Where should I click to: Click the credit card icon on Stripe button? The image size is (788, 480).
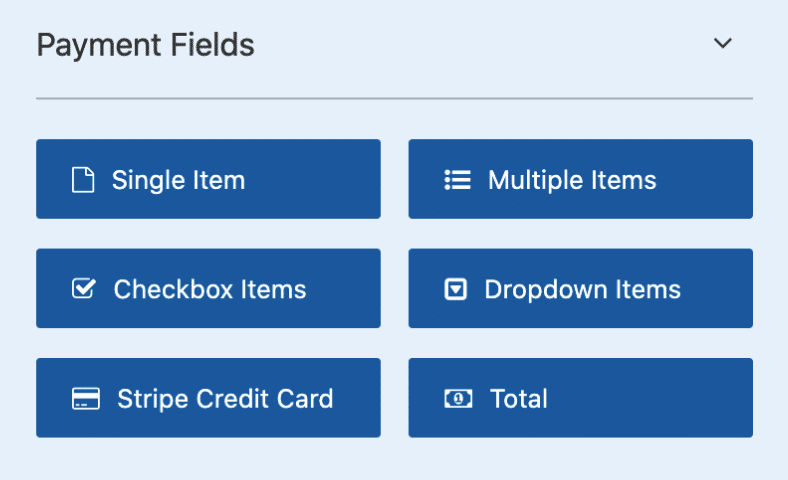tap(86, 399)
